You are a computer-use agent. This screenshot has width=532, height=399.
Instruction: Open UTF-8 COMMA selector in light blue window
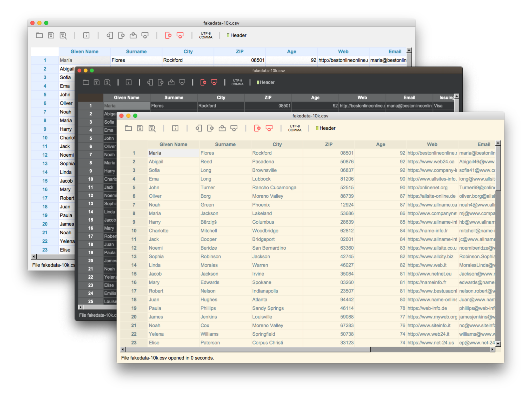pyautogui.click(x=206, y=35)
